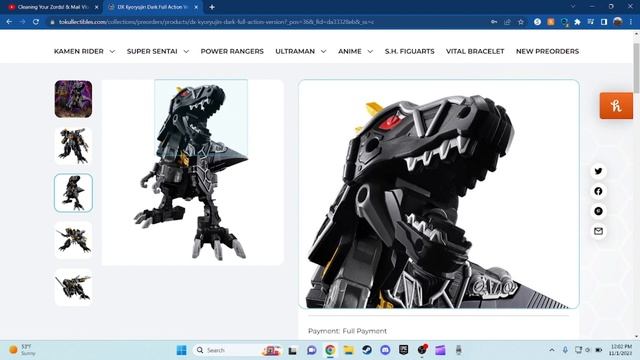
Task: Select the first purple artwork thumbnail
Action: (73, 99)
